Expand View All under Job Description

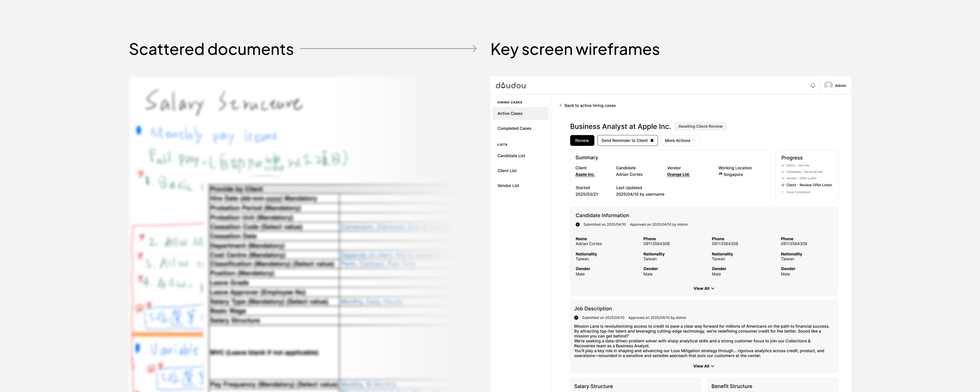click(704, 366)
